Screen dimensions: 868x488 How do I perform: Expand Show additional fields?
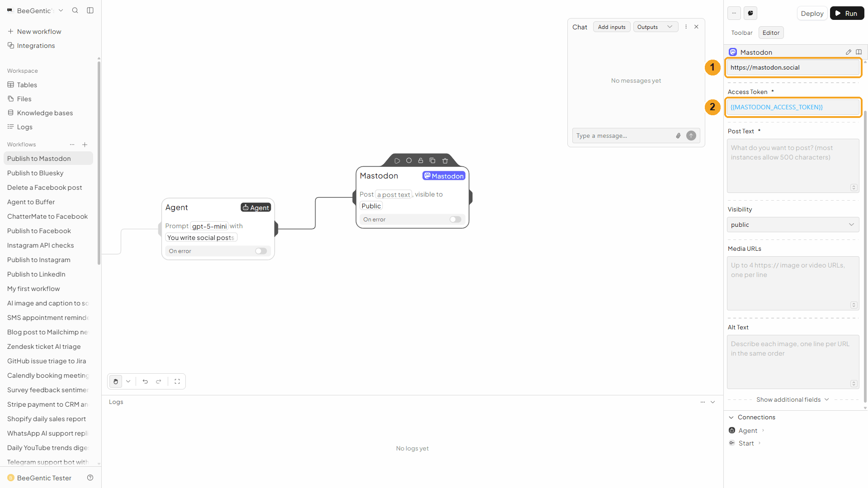tap(793, 399)
